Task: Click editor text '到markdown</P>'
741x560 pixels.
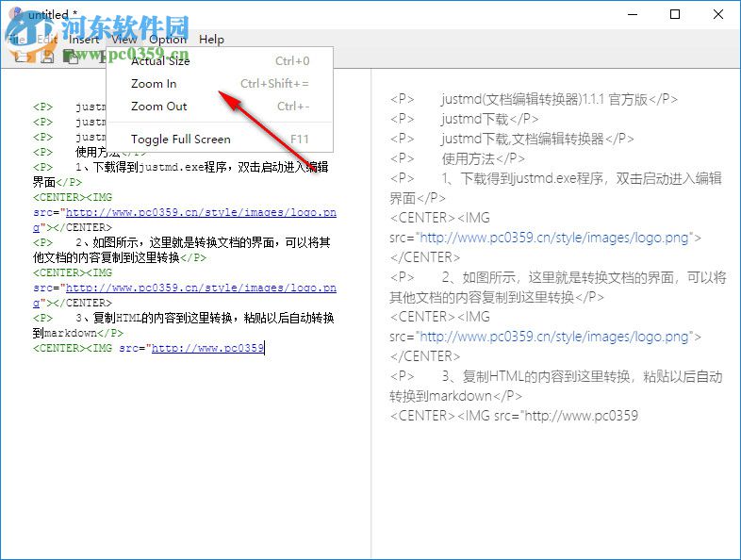Action: point(78,333)
